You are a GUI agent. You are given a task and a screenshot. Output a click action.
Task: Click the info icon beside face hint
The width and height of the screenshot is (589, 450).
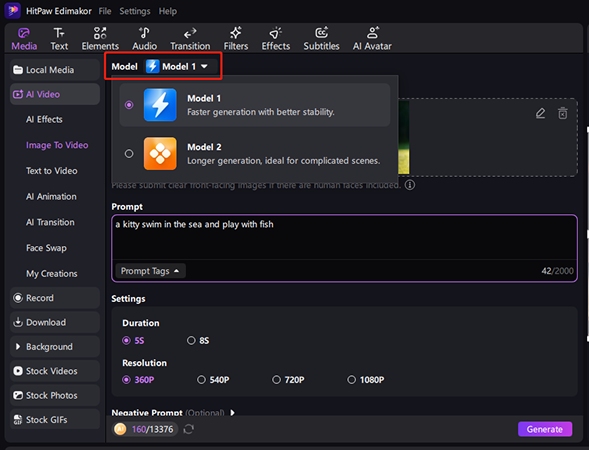[x=410, y=185]
